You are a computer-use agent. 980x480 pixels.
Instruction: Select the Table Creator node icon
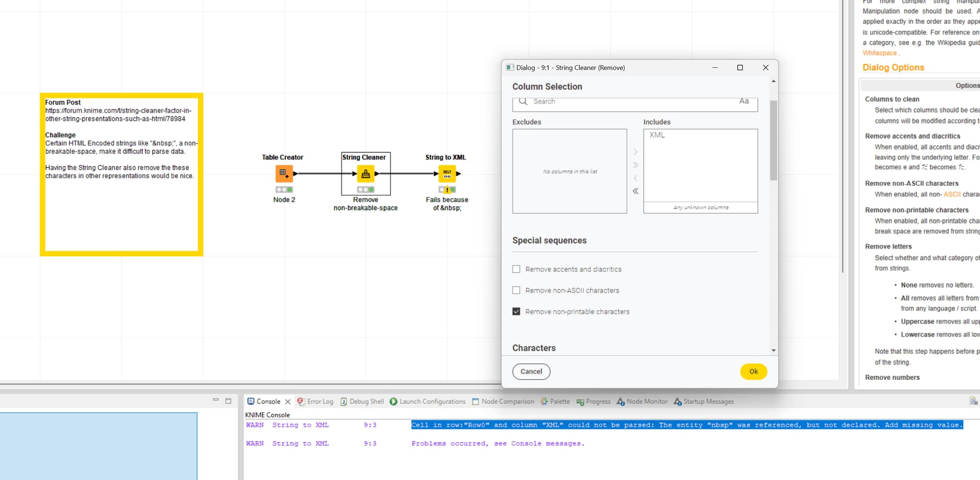point(284,174)
